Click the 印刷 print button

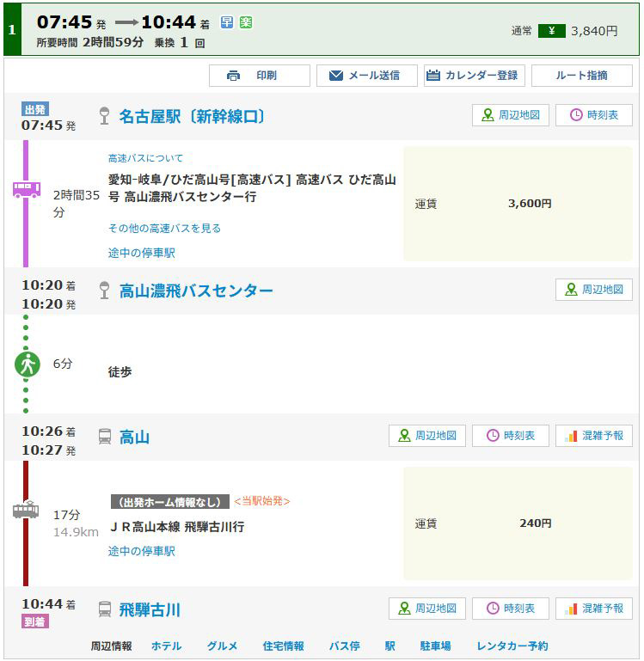pyautogui.click(x=259, y=76)
